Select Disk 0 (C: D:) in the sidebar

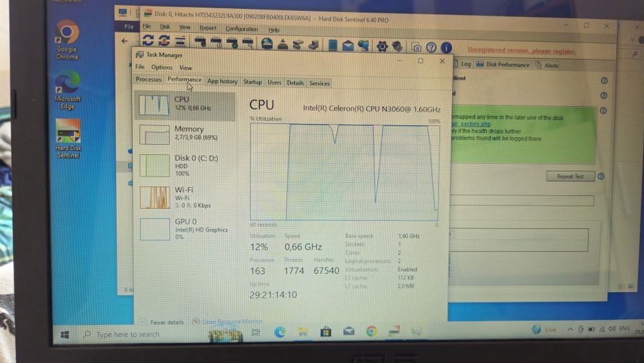[x=185, y=165]
